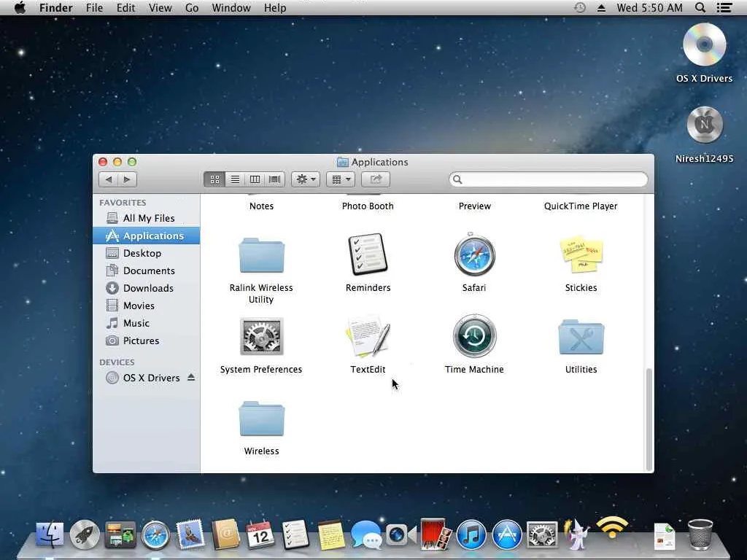
Task: Open the Finder menu
Action: (x=55, y=7)
